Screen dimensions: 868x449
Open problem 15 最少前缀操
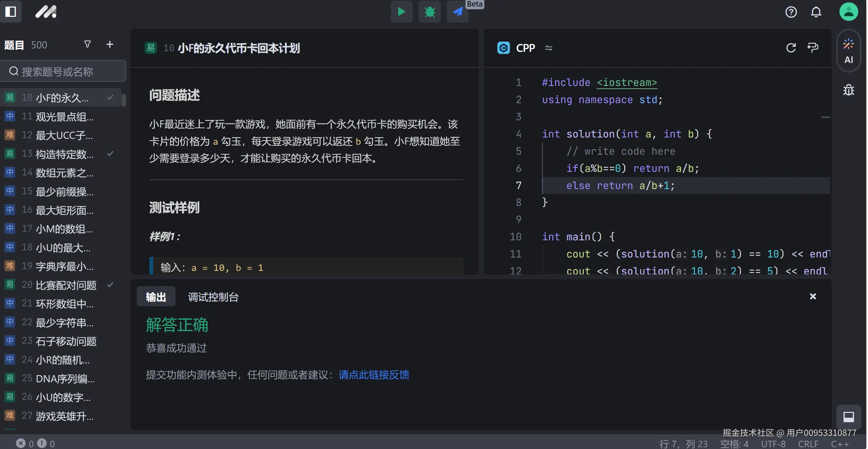click(61, 191)
